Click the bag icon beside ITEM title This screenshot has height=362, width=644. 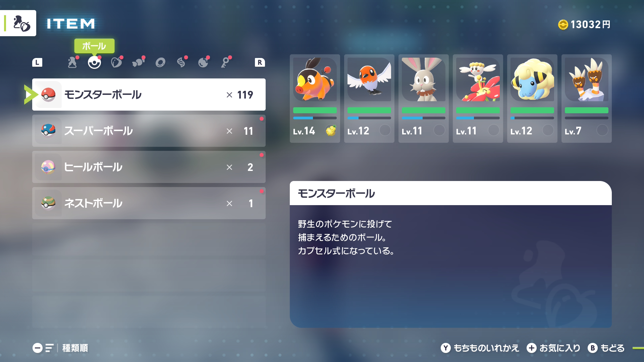[21, 23]
